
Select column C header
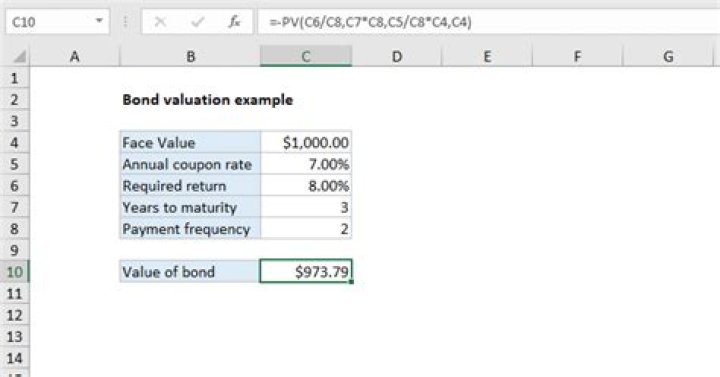(306, 56)
